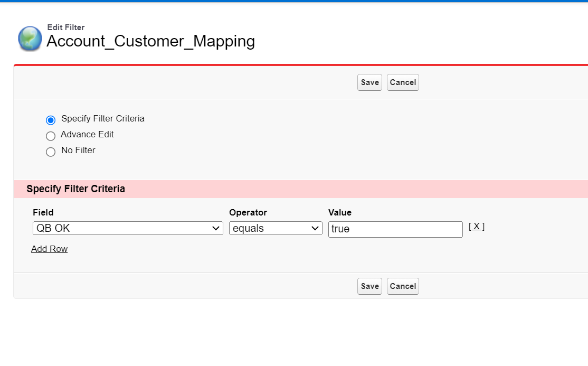588x366 pixels.
Task: Click the globe icon beside the page title
Action: pyautogui.click(x=30, y=39)
